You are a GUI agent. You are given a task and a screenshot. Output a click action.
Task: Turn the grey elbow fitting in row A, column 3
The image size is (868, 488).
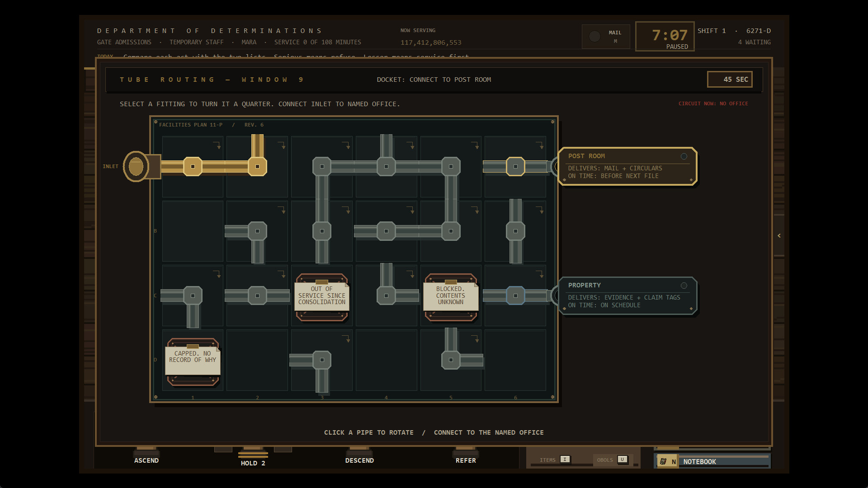point(322,167)
